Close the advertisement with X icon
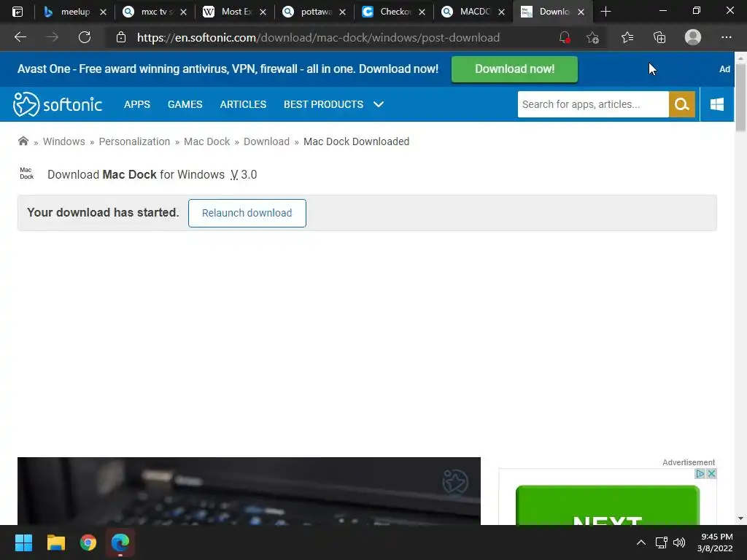This screenshot has width=747, height=560. point(711,474)
